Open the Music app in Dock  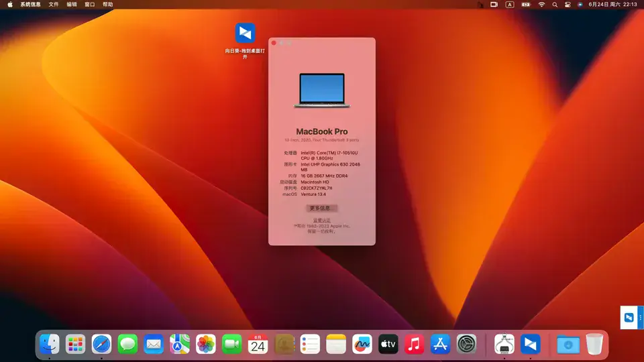[415, 344]
